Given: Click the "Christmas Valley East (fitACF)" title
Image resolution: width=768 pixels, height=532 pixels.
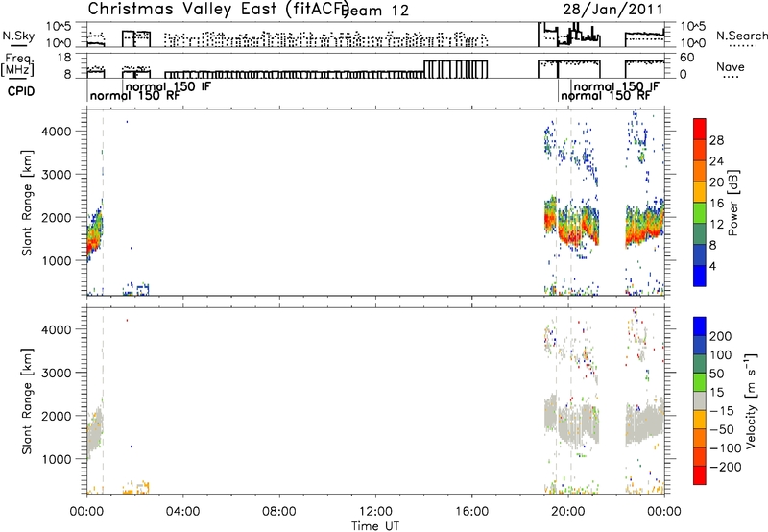Looking at the screenshot, I should (x=219, y=9).
